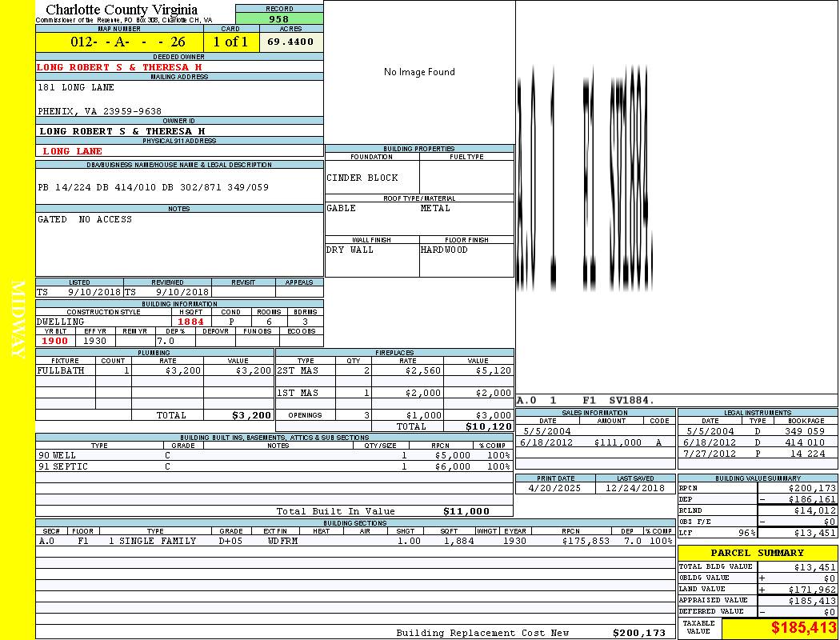Image resolution: width=840 pixels, height=640 pixels.
Task: Select the RCLND value $14,012
Action: click(x=815, y=510)
